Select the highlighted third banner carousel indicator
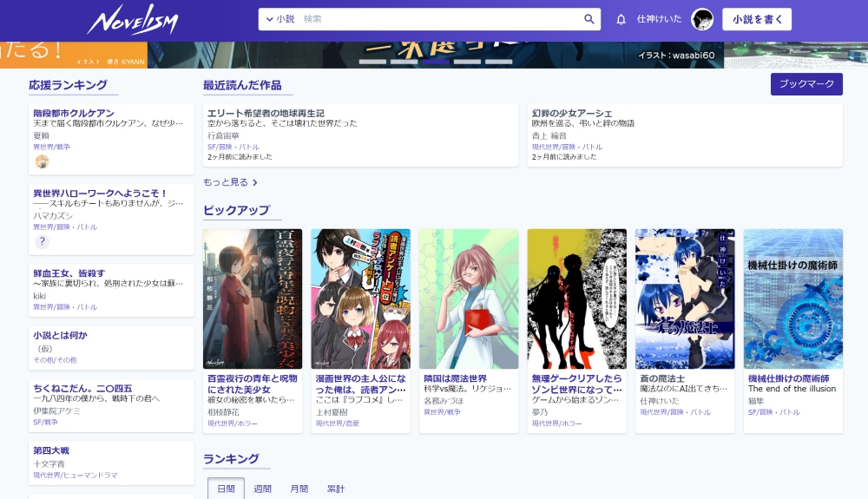This screenshot has height=499, width=868. click(436, 62)
